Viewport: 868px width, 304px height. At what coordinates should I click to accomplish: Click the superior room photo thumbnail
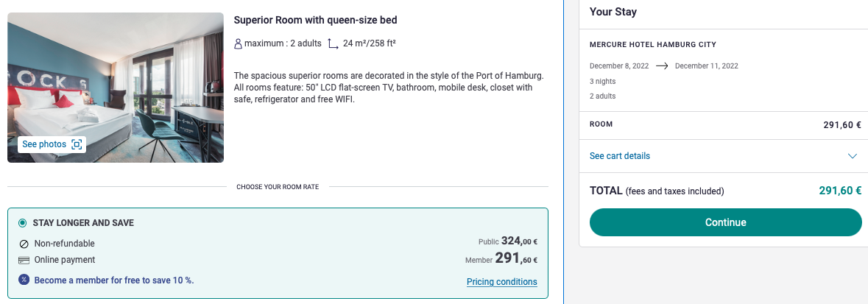click(115, 88)
